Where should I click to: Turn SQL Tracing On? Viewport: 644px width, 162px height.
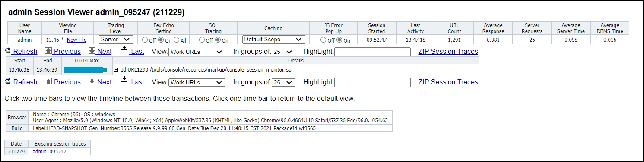coord(217,40)
